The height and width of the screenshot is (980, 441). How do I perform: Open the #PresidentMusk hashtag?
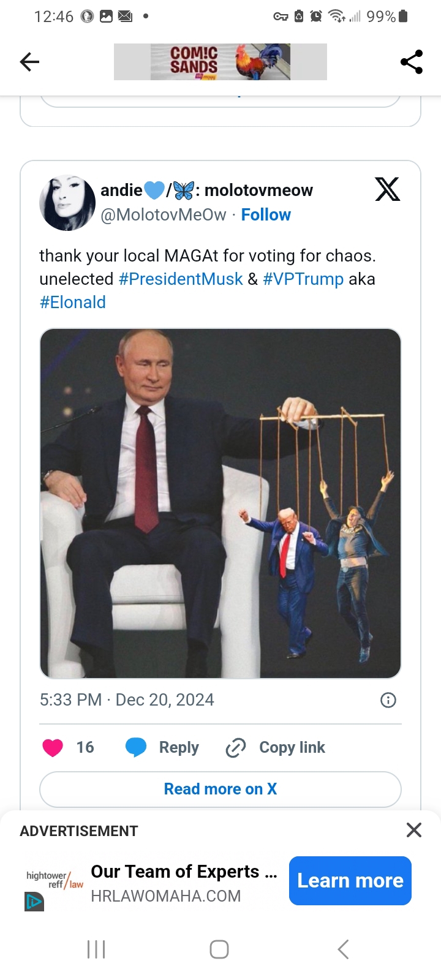tap(181, 279)
